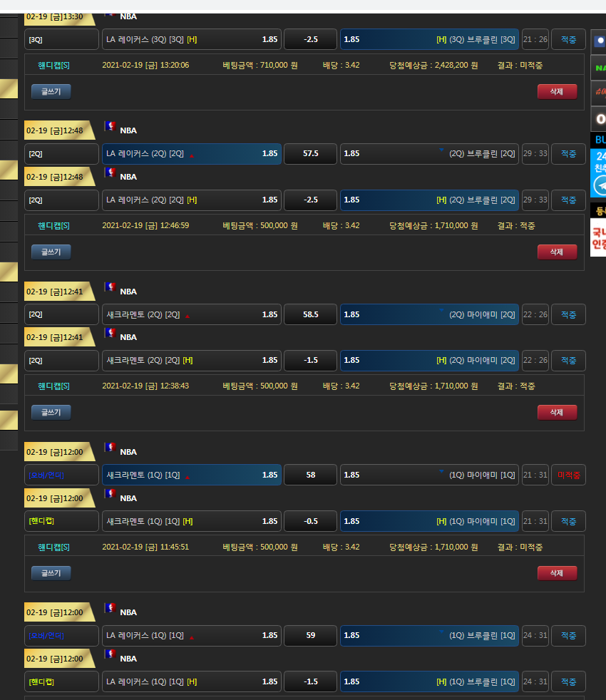Select LA 레이커스 (3Q) handicap odds cell
Screen dimensions: 606x700
(x=192, y=39)
